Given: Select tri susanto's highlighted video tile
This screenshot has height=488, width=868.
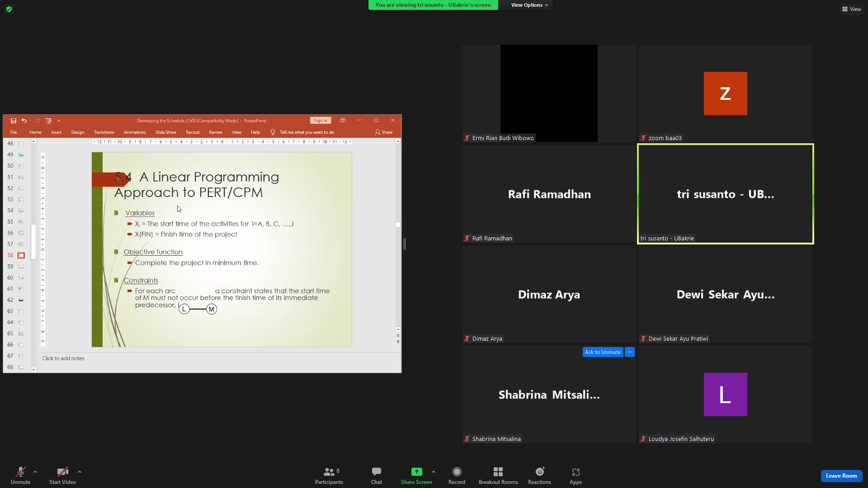Looking at the screenshot, I should tap(725, 194).
